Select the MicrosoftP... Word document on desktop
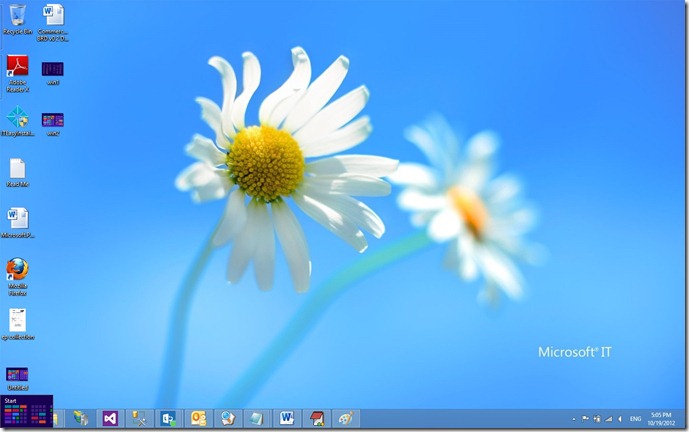 click(x=18, y=223)
